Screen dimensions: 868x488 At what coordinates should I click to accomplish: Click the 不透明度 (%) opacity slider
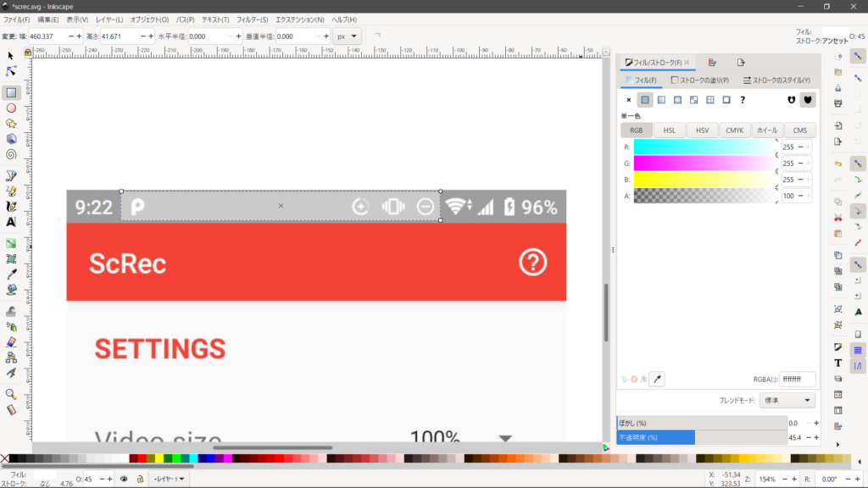(x=702, y=438)
